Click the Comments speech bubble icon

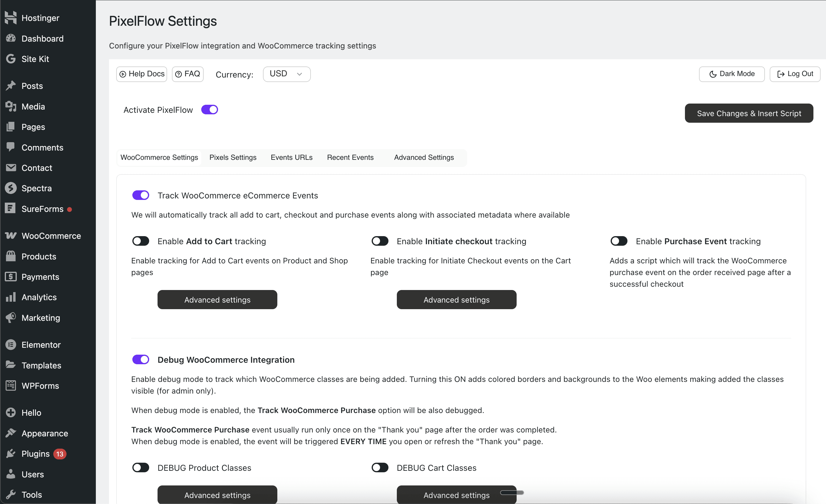click(11, 147)
